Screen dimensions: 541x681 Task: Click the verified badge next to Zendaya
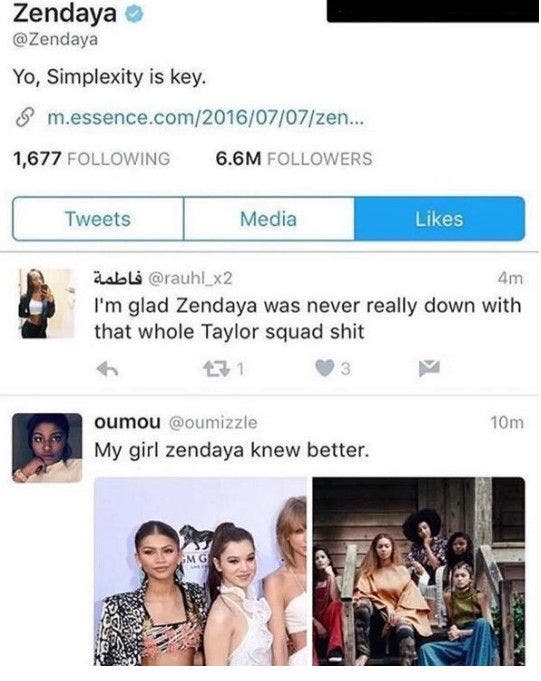pyautogui.click(x=135, y=14)
